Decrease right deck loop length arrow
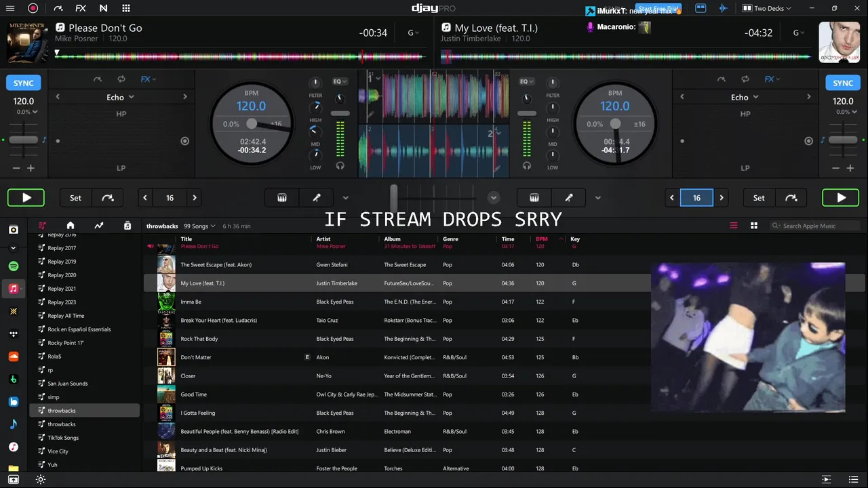Image resolution: width=868 pixels, height=488 pixels. pyautogui.click(x=672, y=198)
